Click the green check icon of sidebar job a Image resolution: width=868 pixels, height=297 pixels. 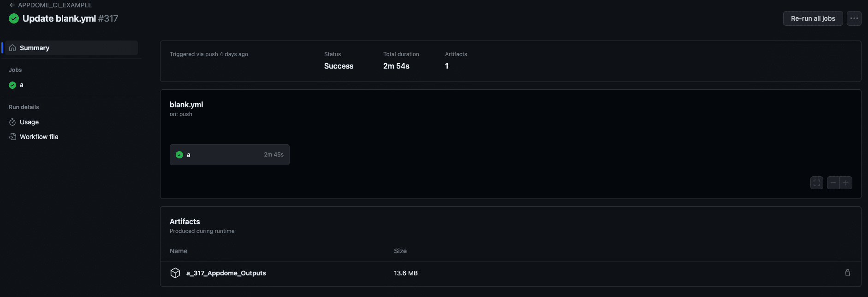(12, 85)
